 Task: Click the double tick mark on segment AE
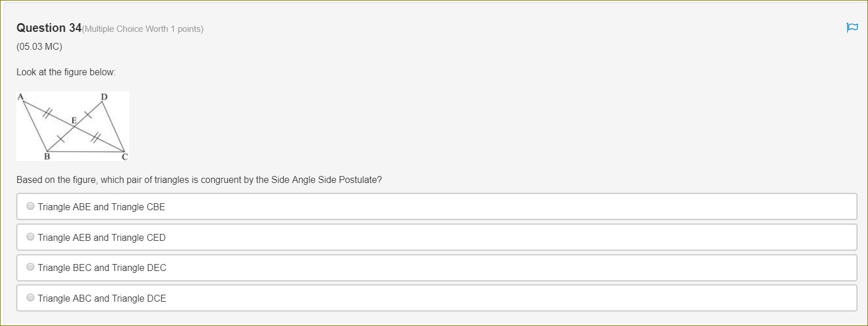click(x=49, y=112)
